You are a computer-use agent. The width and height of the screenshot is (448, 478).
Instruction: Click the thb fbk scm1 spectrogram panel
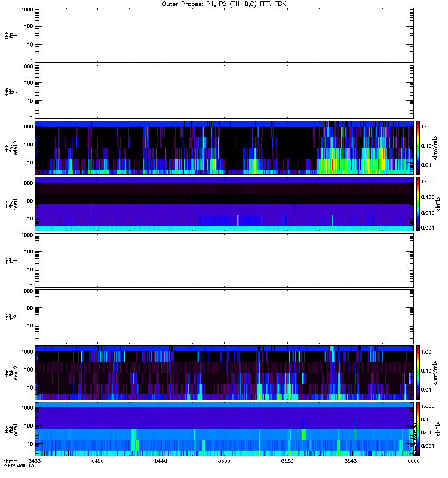(225, 204)
